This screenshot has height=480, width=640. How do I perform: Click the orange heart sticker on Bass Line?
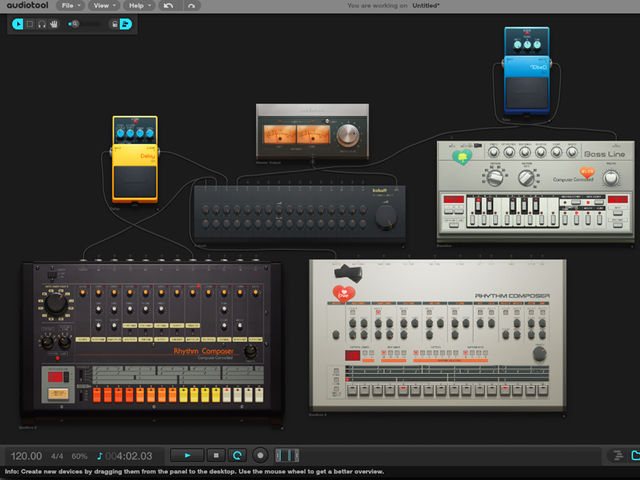587,172
